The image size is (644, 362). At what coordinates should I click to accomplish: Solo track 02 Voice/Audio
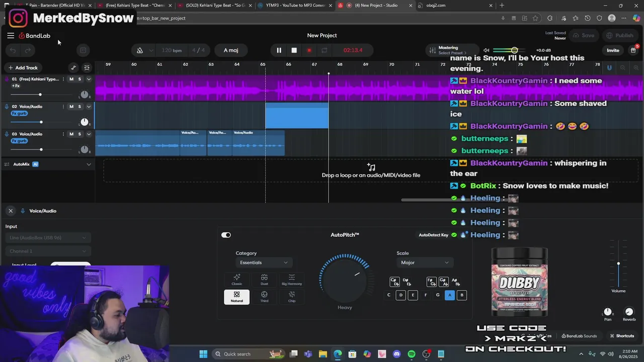(x=79, y=107)
